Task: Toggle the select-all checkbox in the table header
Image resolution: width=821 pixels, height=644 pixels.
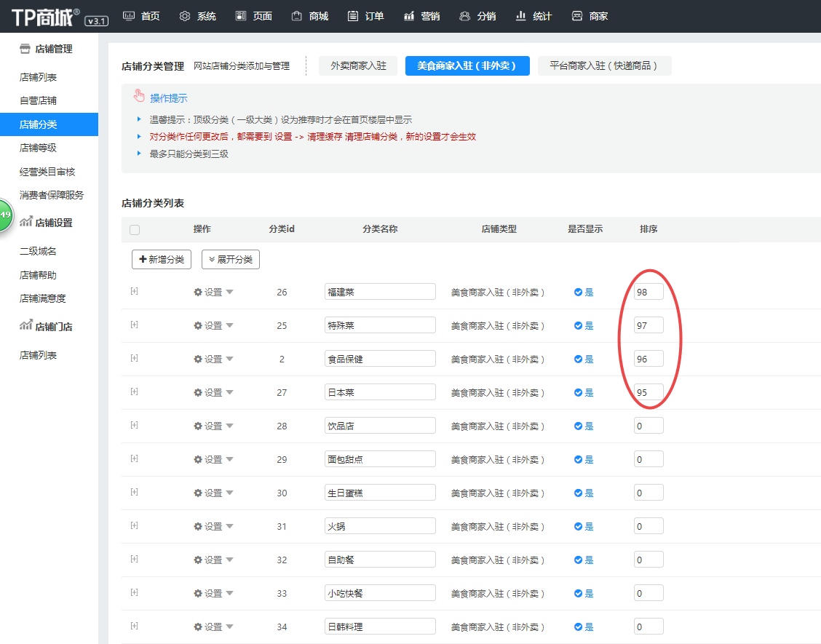Action: 135,230
